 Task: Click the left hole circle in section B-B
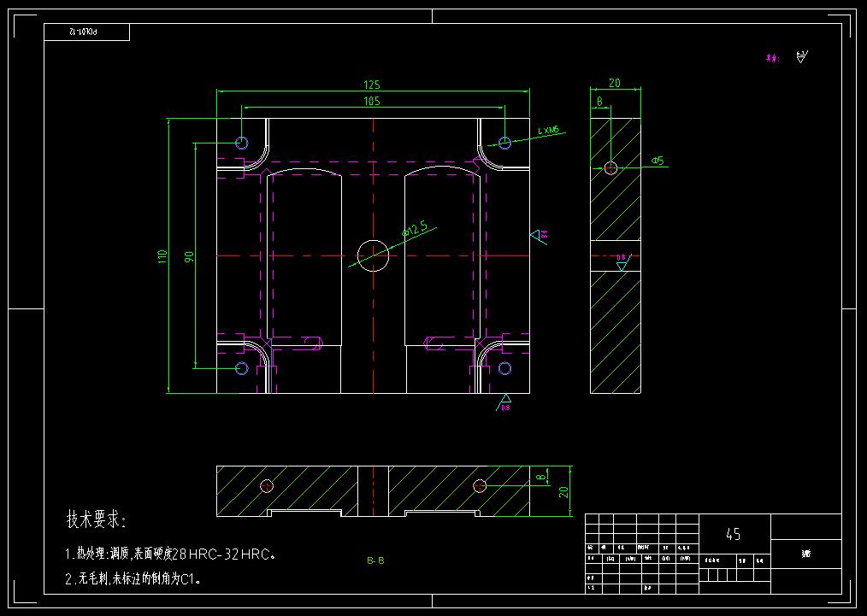(x=267, y=486)
